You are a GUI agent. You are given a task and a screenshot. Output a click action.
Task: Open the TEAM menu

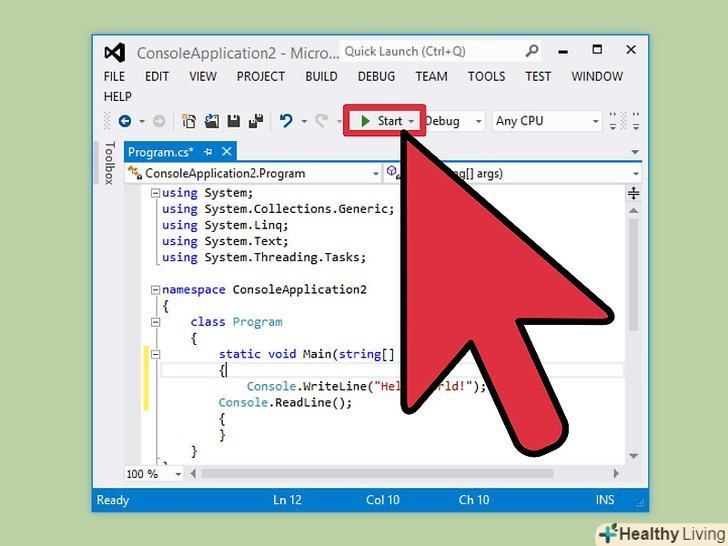pos(431,77)
